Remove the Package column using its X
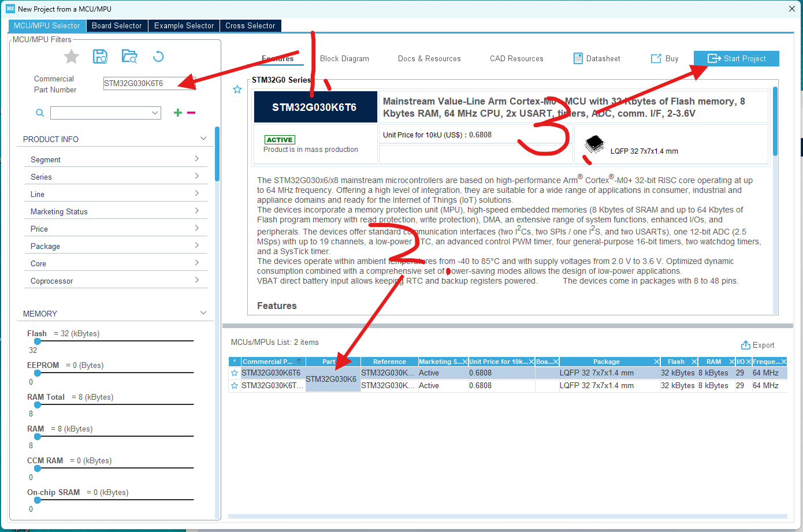This screenshot has height=532, width=803. (657, 362)
